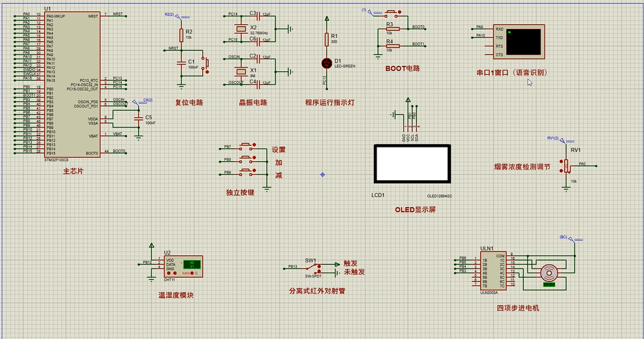Click the 温湿度模块 label

pyautogui.click(x=176, y=295)
